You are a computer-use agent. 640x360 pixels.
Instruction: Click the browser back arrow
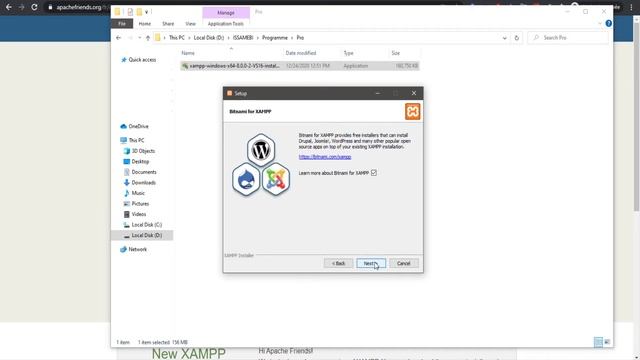[9, 7]
